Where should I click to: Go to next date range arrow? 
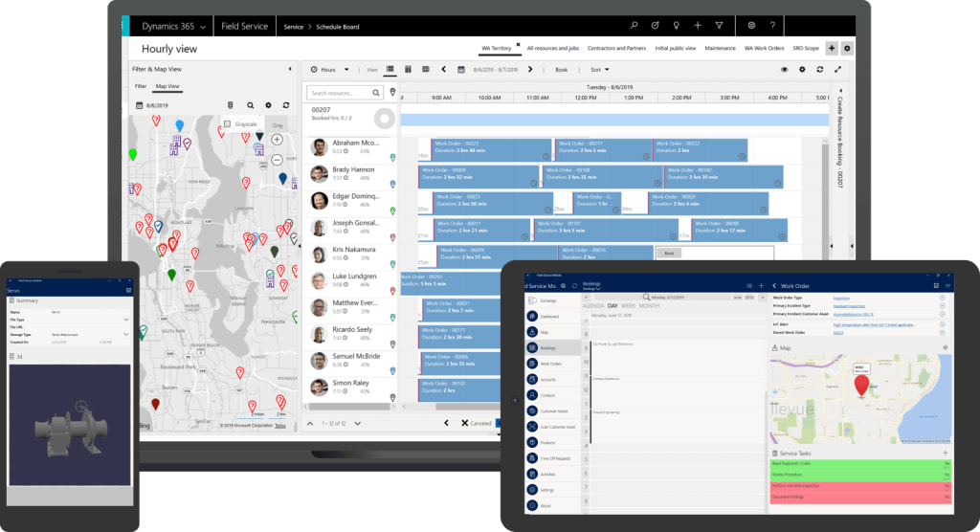pyautogui.click(x=530, y=70)
